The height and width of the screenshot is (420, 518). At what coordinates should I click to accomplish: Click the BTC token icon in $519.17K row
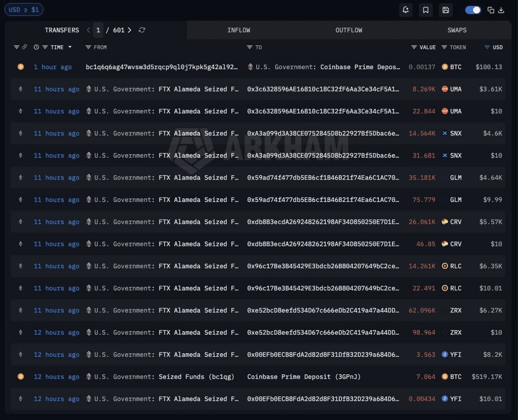pyautogui.click(x=445, y=377)
